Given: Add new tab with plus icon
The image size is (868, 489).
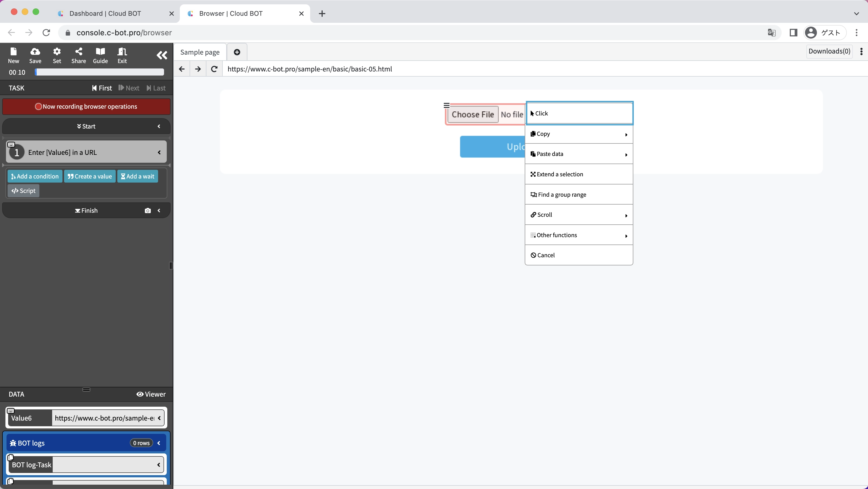Looking at the screenshot, I should click(237, 52).
